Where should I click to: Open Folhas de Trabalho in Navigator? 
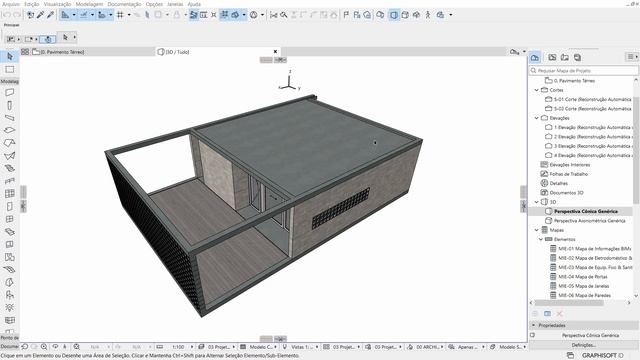point(569,174)
